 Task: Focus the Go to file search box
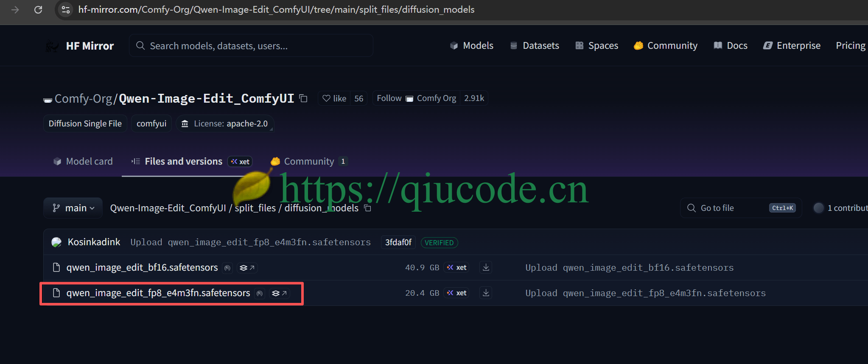coord(741,208)
